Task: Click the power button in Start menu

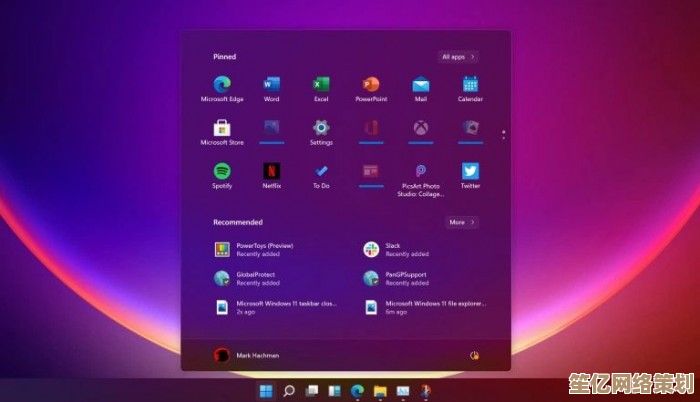Action: pyautogui.click(x=474, y=356)
